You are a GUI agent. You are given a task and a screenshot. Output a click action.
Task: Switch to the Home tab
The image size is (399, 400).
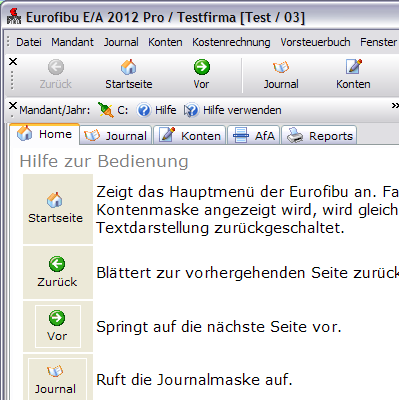point(45,134)
